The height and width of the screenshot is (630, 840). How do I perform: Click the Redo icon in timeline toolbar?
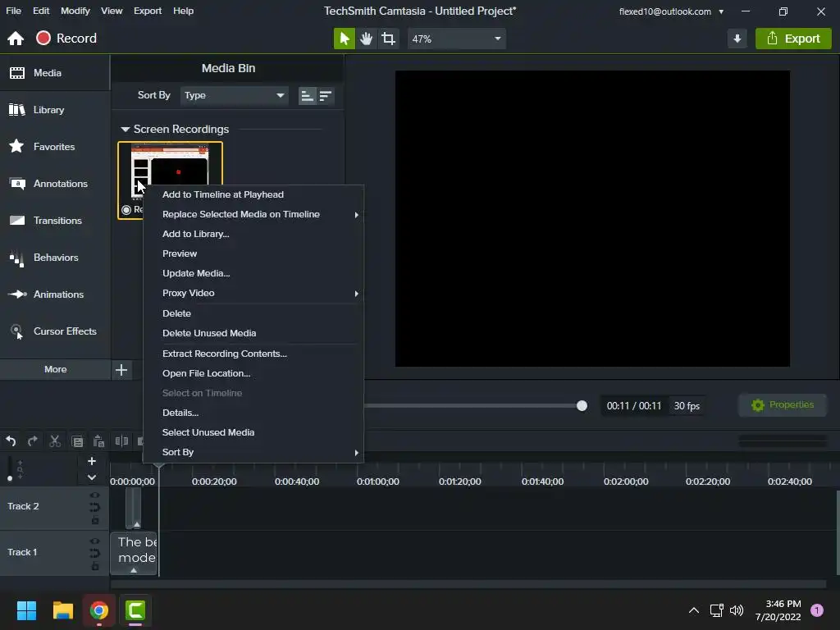coord(33,441)
